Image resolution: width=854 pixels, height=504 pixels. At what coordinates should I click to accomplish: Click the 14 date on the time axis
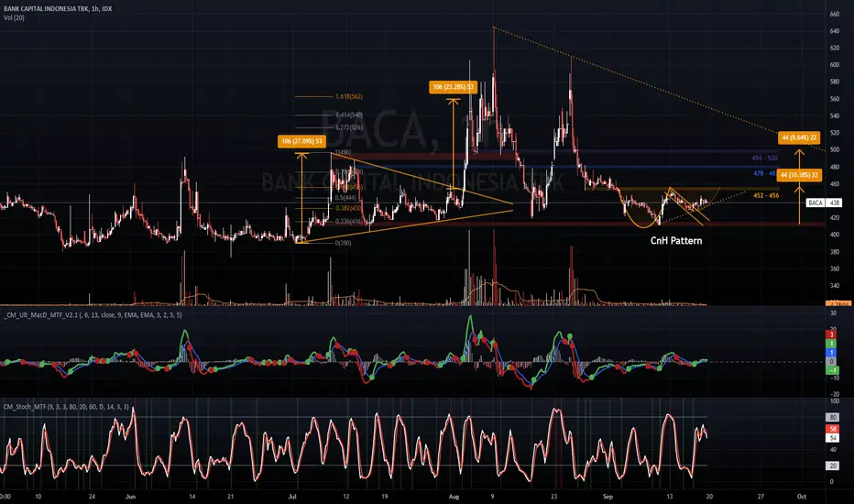coord(192,497)
